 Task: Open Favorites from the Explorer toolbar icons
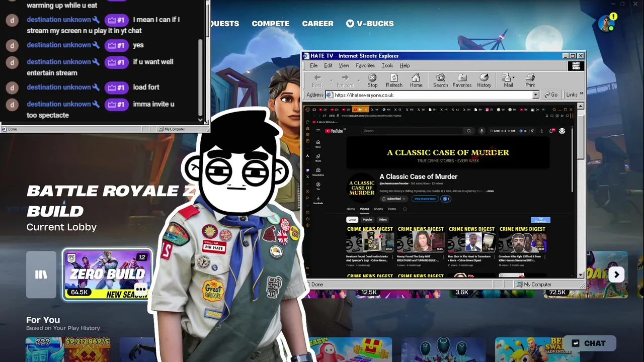pyautogui.click(x=462, y=80)
